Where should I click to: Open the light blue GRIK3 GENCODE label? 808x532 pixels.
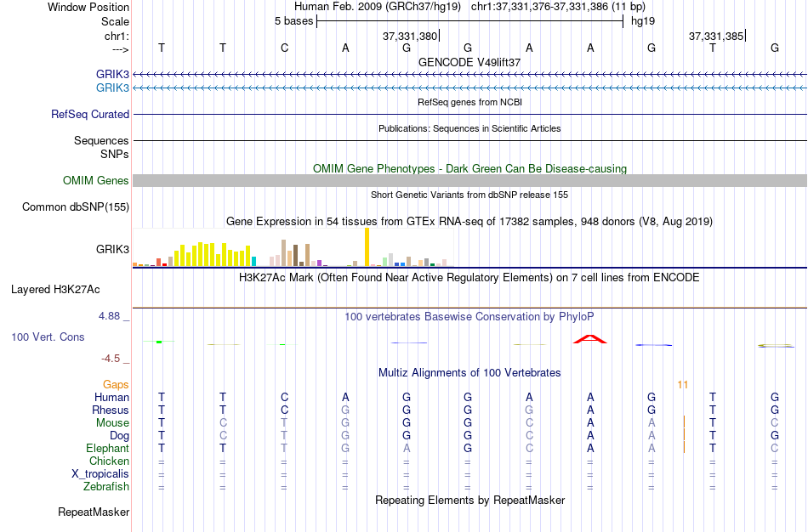tap(112, 88)
